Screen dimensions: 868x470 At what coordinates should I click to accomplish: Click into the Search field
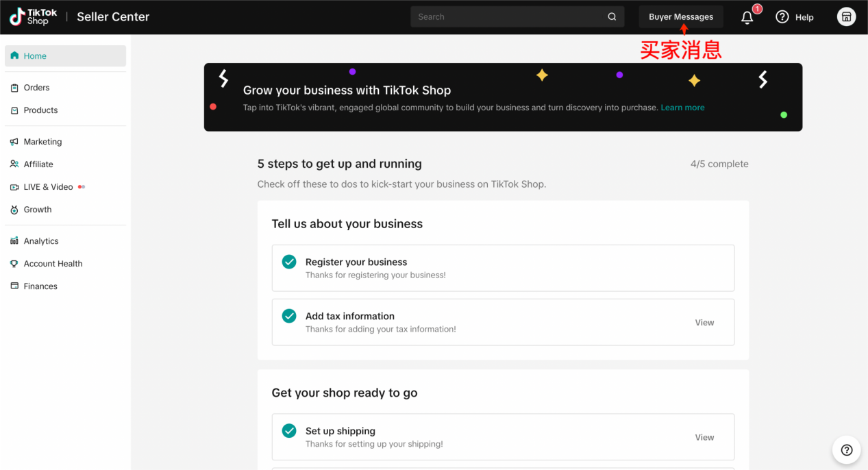(507, 17)
